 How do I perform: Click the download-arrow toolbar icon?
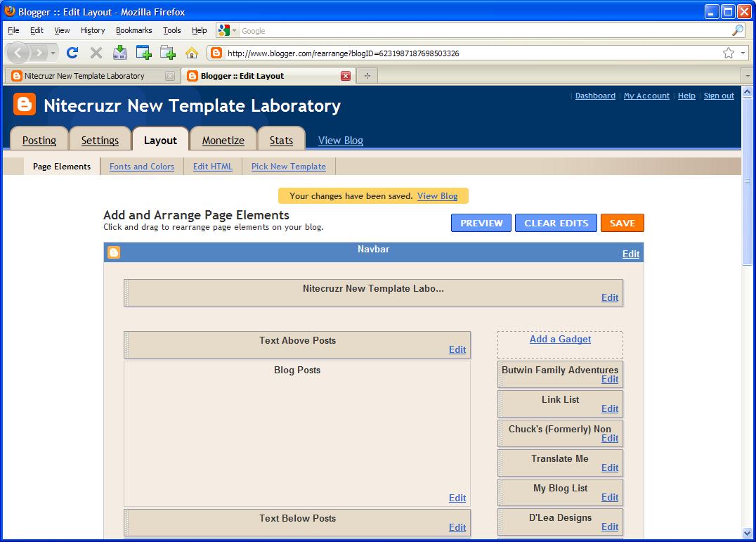point(120,52)
